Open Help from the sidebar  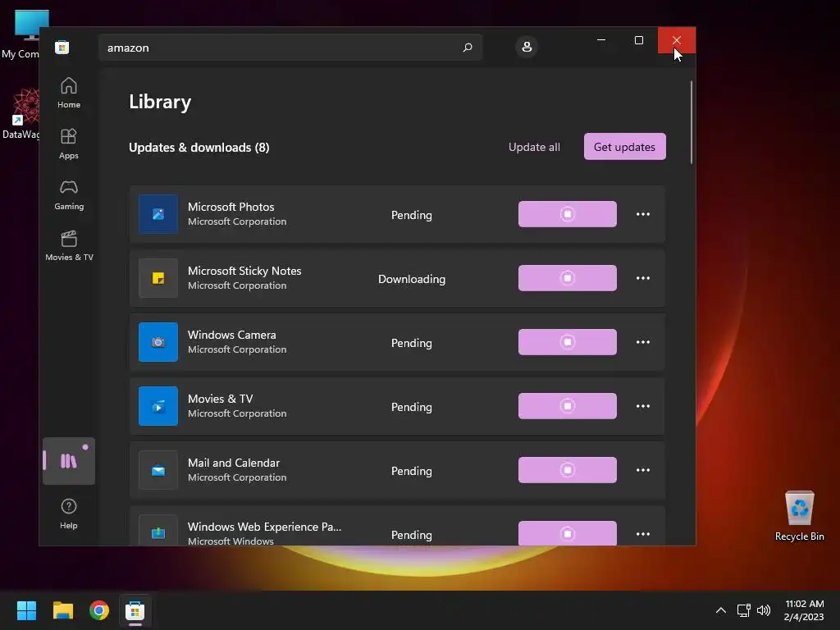[69, 514]
